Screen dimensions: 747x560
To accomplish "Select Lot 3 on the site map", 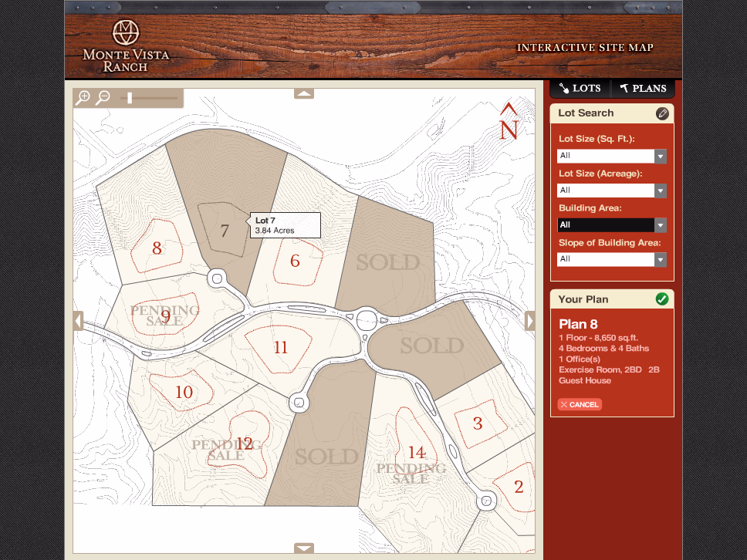I will (478, 423).
